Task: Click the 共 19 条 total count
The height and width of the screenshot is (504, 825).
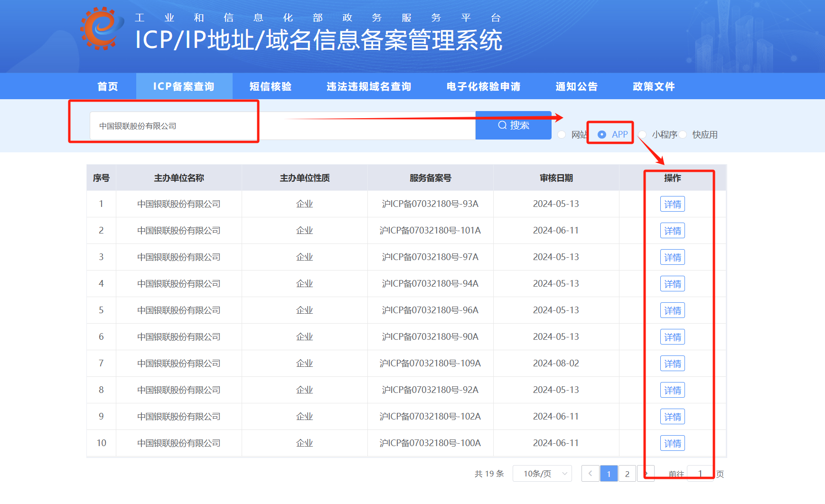Action: [x=489, y=474]
